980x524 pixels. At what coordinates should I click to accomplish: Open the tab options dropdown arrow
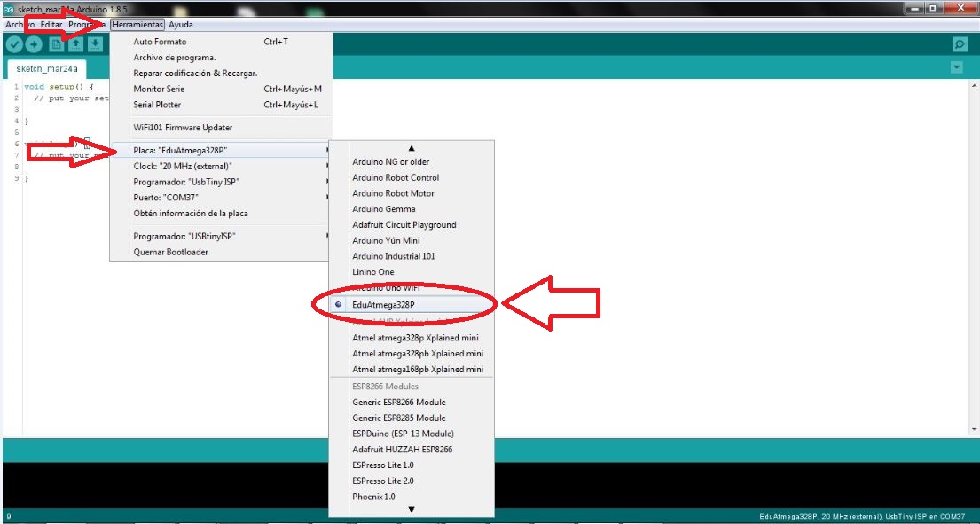coord(956,67)
